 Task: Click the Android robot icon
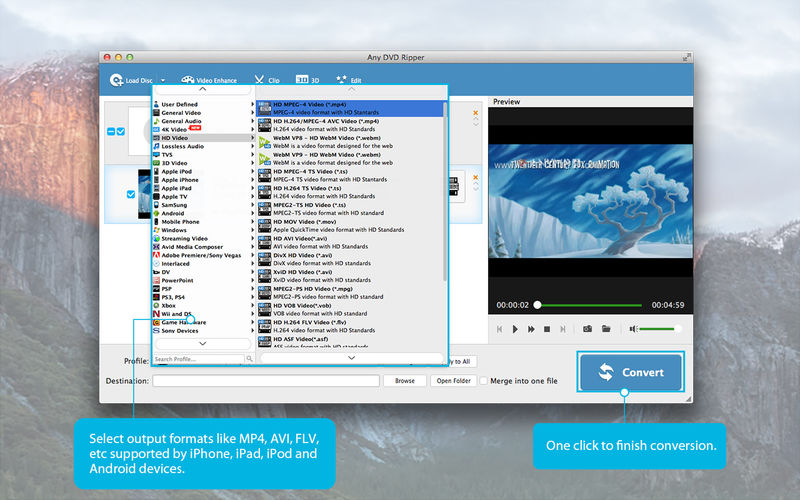coord(157,213)
